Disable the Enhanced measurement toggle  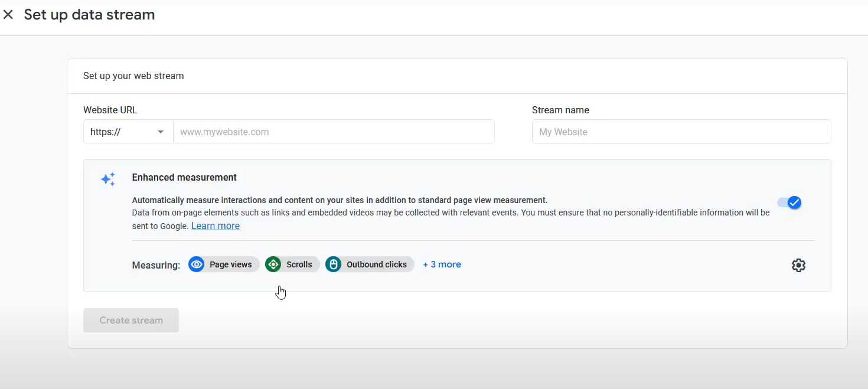[x=789, y=202]
